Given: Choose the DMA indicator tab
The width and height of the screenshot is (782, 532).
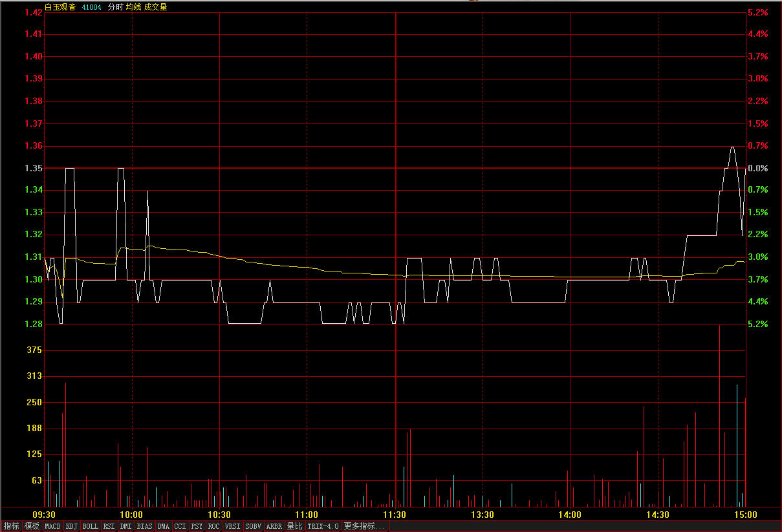Looking at the screenshot, I should tap(164, 526).
